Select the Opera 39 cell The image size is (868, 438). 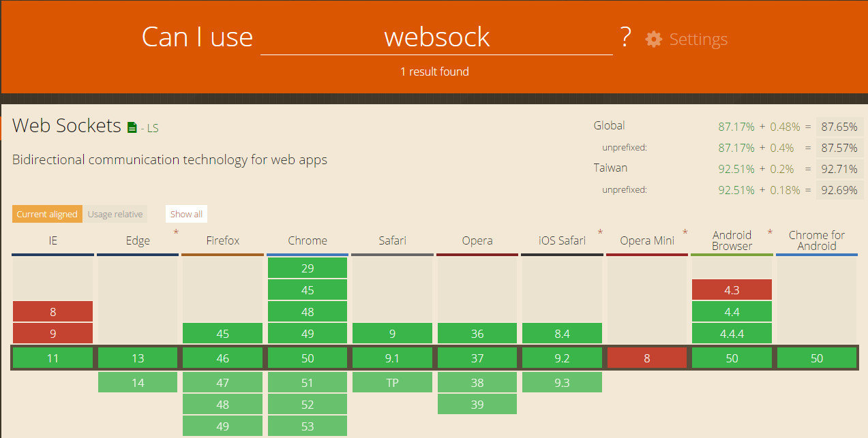pyautogui.click(x=477, y=405)
